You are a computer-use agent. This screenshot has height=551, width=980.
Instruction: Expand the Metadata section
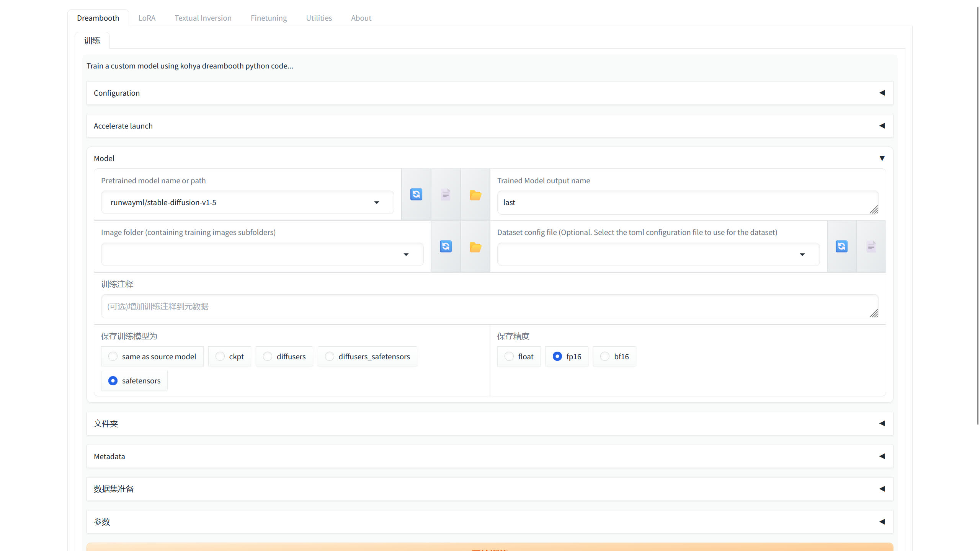point(490,456)
